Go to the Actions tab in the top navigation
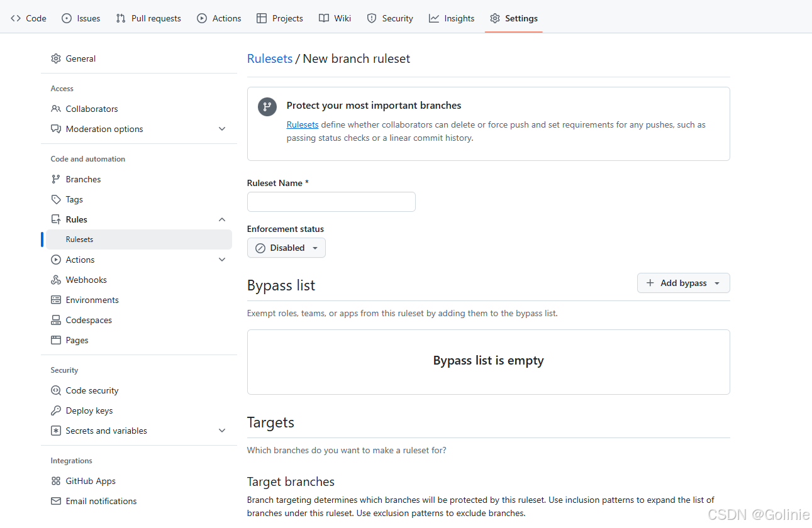 (x=219, y=18)
